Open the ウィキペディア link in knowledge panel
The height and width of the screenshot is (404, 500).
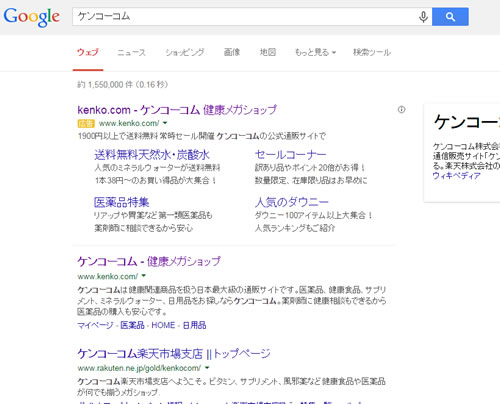coord(456,176)
